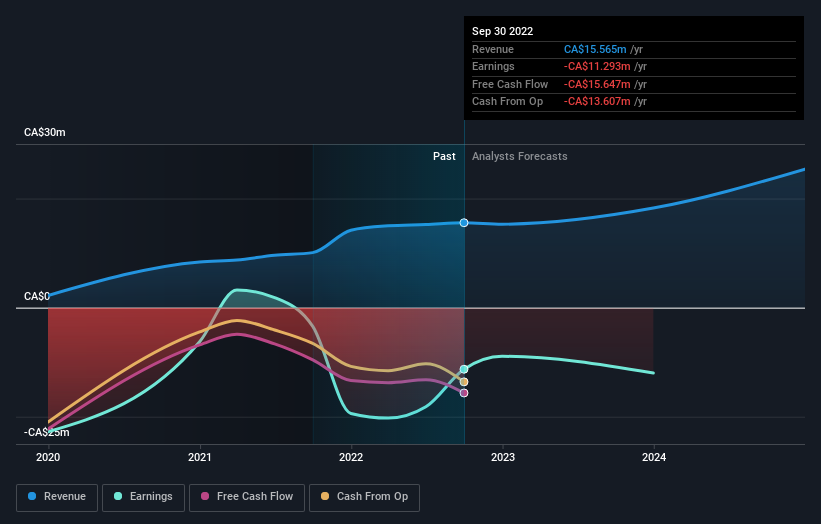Select the teal Earnings data point marker
Viewport: 821px width, 524px height.
(464, 370)
